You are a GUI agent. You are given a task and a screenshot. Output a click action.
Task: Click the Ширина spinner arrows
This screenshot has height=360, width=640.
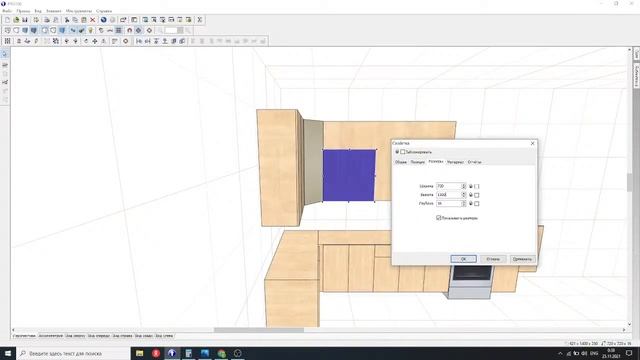point(464,186)
